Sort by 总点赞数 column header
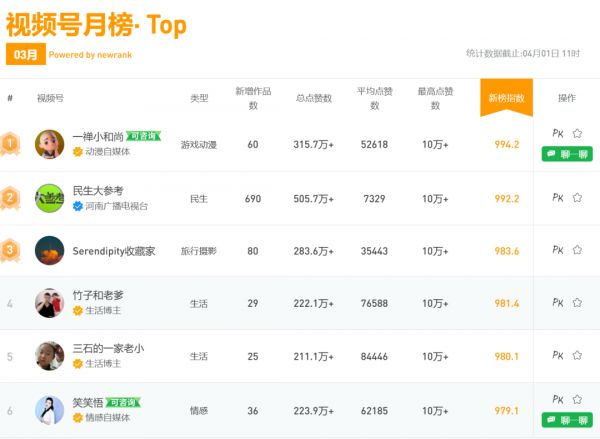Image resolution: width=600 pixels, height=439 pixels. [x=313, y=98]
